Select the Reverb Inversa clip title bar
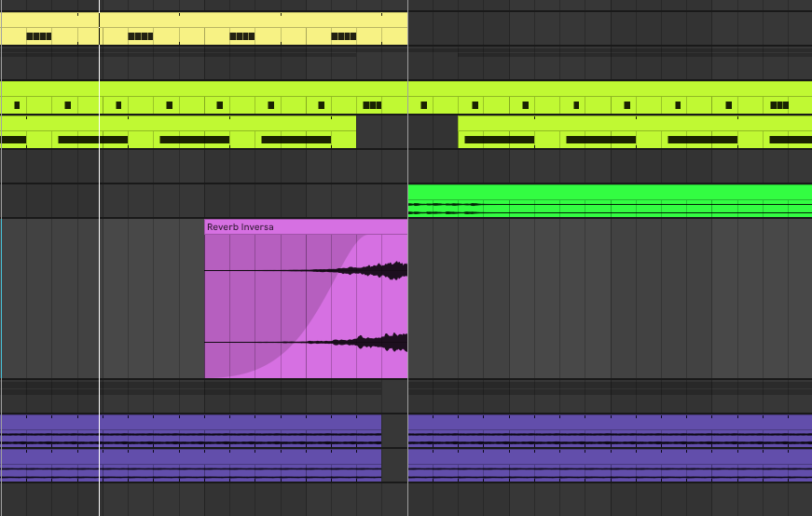812x516 pixels. coord(306,226)
